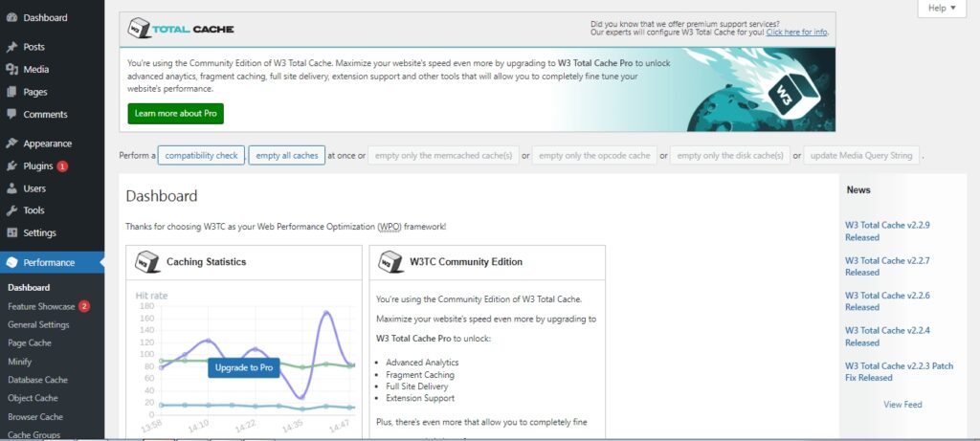The image size is (980, 441).
Task: Click the W3 cube icon beside Caching Statistics
Action: [x=147, y=262]
